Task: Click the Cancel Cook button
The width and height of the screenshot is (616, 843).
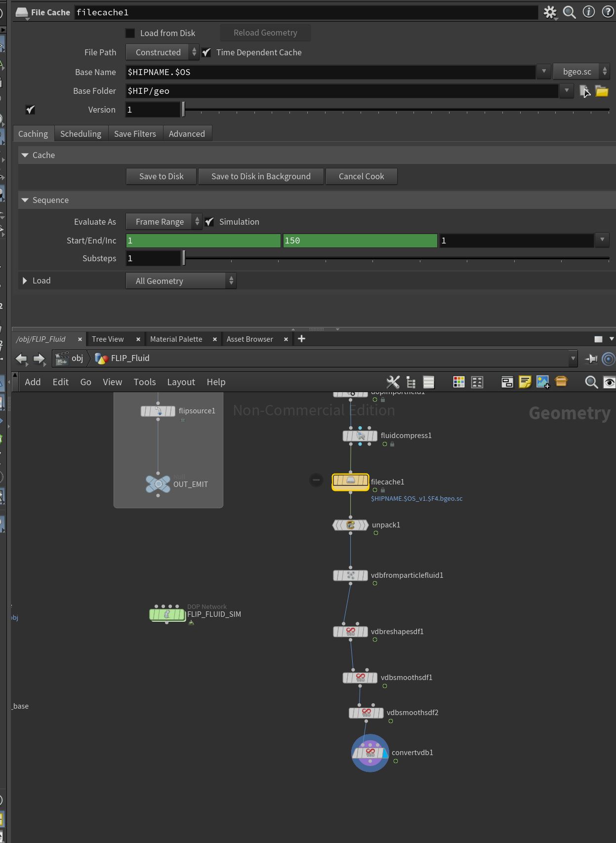Action: point(362,176)
